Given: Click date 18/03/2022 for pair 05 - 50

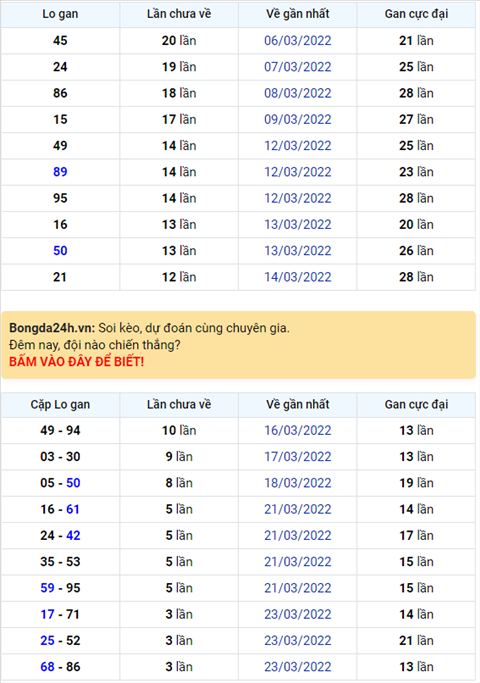Looking at the screenshot, I should 297,483.
